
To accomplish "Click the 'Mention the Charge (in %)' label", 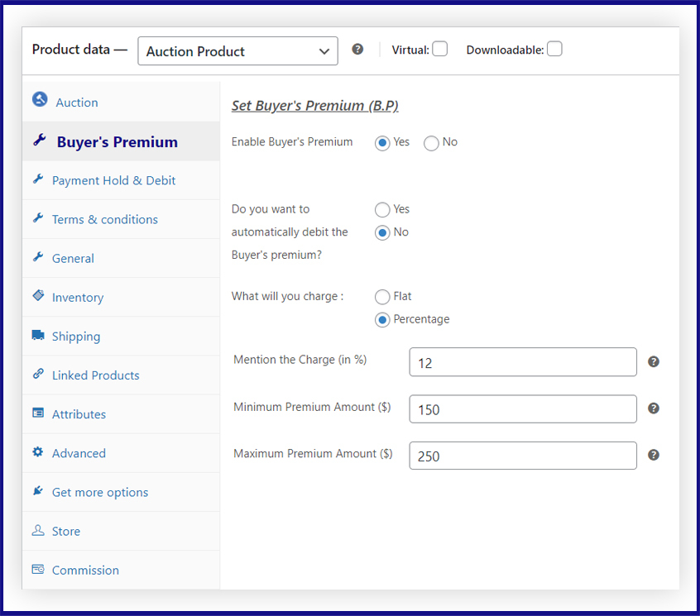I will click(300, 360).
